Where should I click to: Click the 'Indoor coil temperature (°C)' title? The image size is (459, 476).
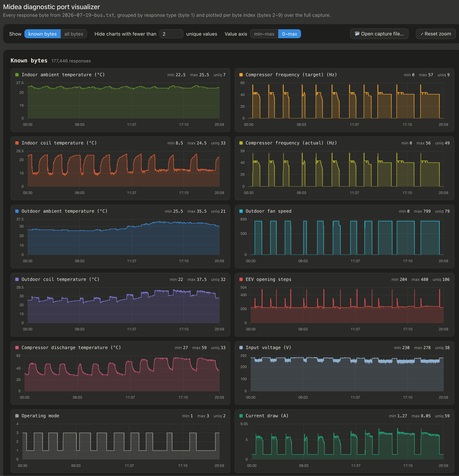(59, 143)
